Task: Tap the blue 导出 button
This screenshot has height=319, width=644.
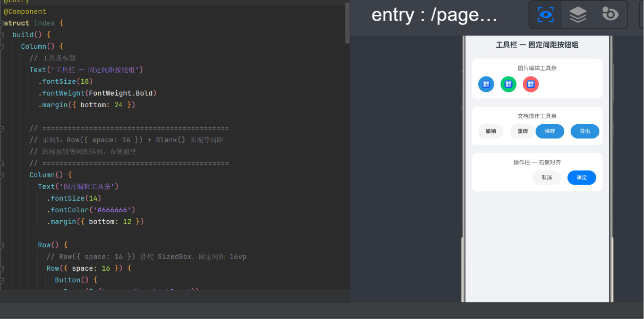Action: tap(585, 131)
